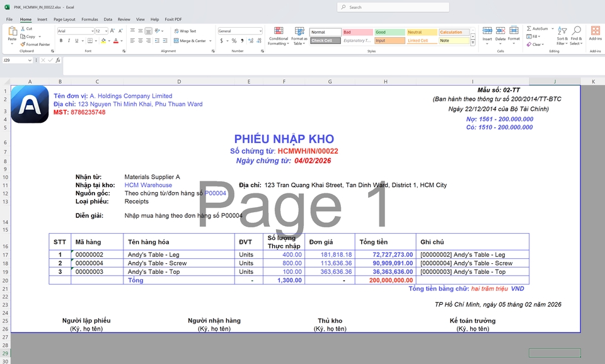Image resolution: width=605 pixels, height=364 pixels.
Task: Toggle Wrap Text on selected cell
Action: 184,31
